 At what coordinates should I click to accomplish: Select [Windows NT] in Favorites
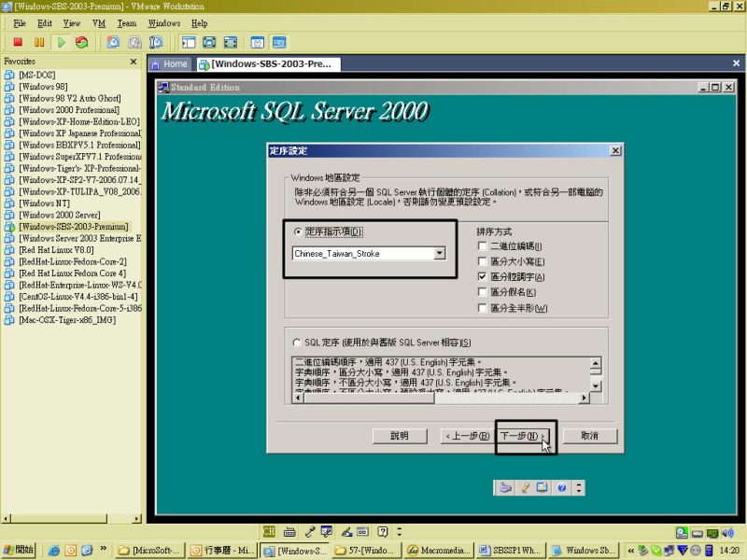(44, 203)
